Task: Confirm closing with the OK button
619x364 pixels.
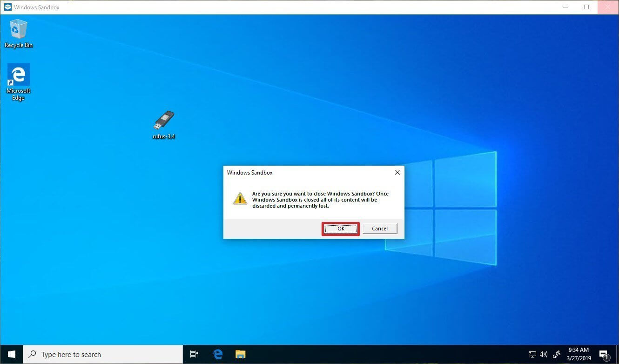Action: [340, 229]
